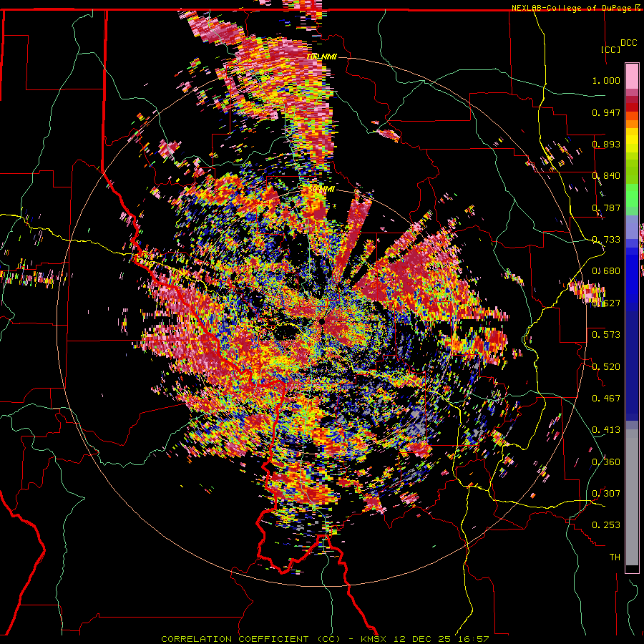Viewport: 644px width, 644px height.
Task: Click the DCC product label
Action: pyautogui.click(x=628, y=43)
